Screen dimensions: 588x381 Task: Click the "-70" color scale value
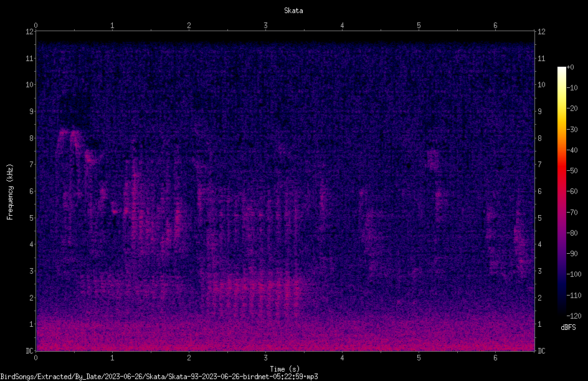pos(572,213)
